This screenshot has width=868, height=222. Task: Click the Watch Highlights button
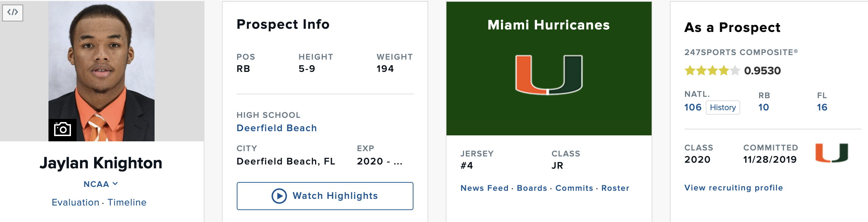(325, 196)
